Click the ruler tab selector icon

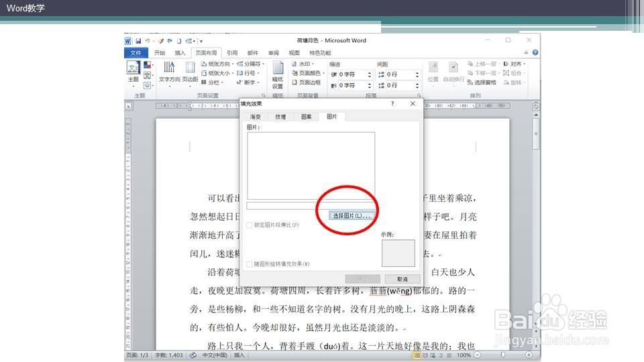pyautogui.click(x=129, y=106)
